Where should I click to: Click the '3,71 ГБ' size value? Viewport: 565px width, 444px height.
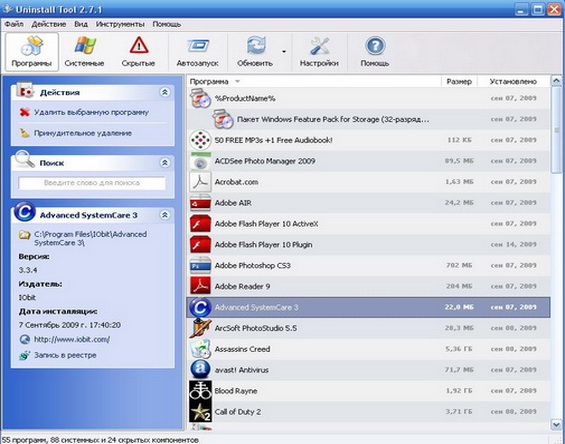point(458,412)
